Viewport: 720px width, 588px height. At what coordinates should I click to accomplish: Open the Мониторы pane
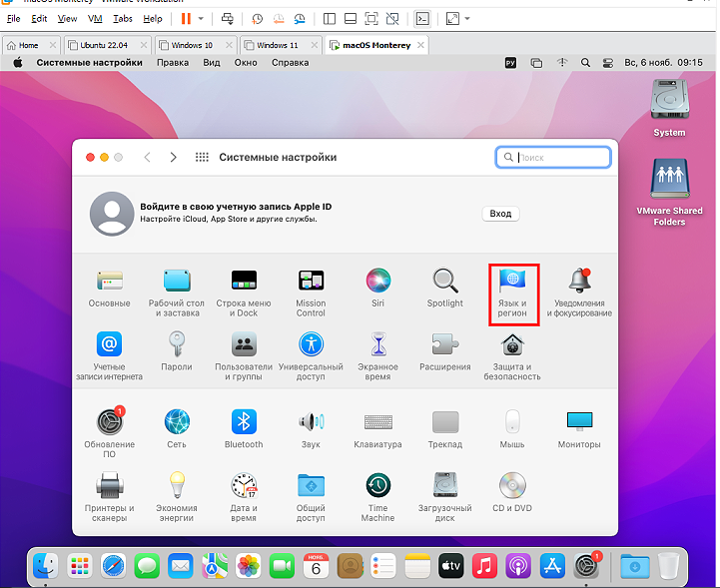click(579, 429)
